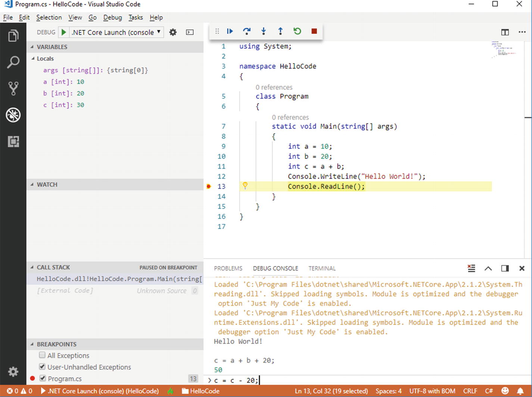Click the Step Into arrow icon
532x397 pixels.
[264, 31]
